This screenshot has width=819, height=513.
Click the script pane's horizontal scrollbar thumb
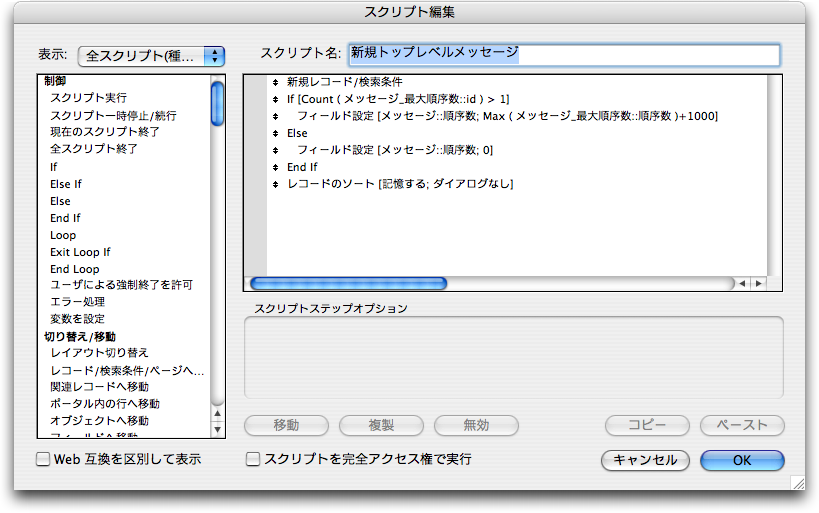point(348,284)
